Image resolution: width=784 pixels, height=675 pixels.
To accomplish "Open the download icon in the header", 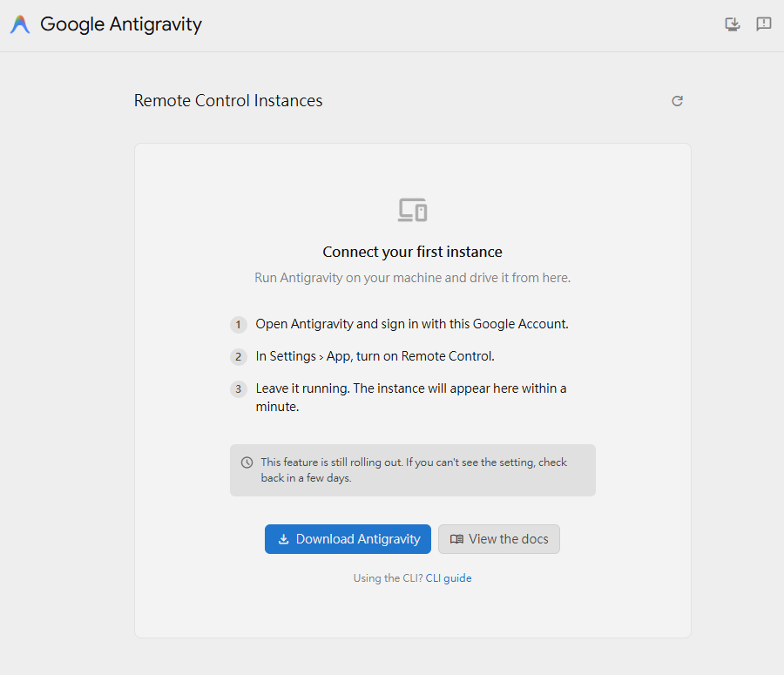I will 733,24.
